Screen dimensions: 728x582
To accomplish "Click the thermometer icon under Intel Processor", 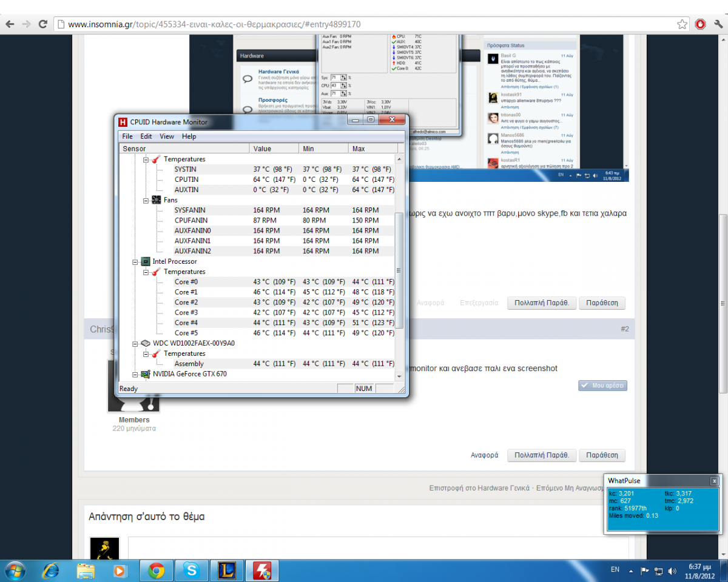I will [x=156, y=272].
